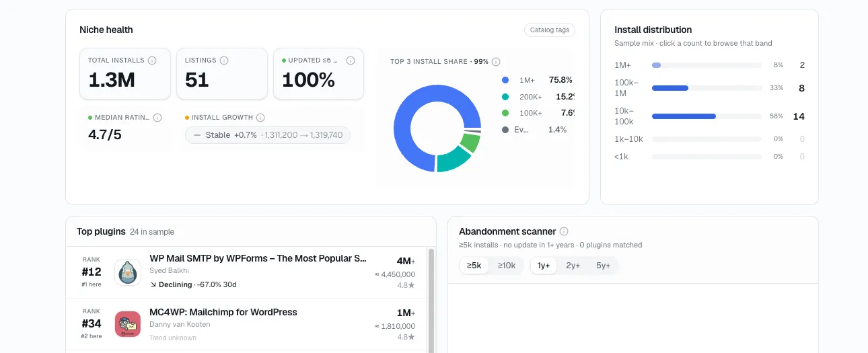This screenshot has width=868, height=353.
Task: Click the blue 1M+ legend dot
Action: pos(505,80)
